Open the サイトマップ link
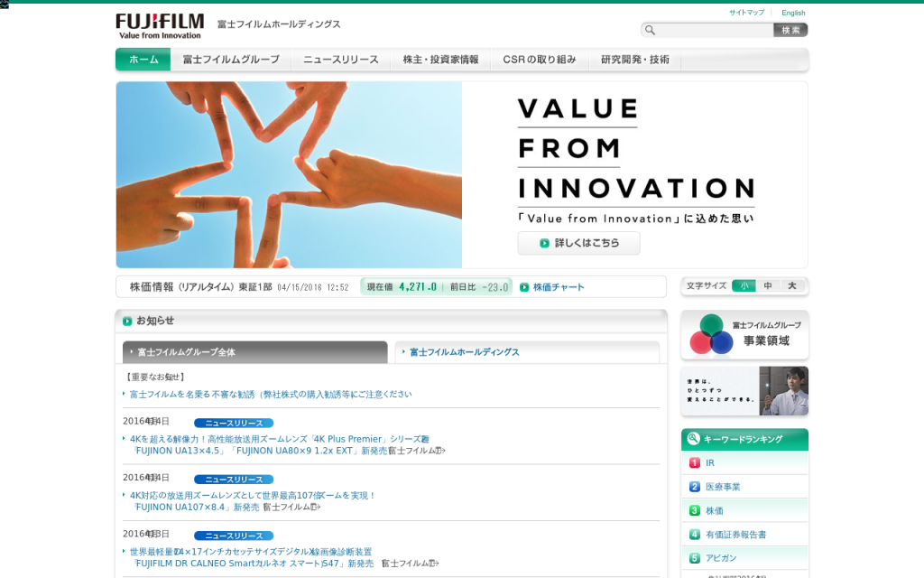Viewport: 924px width, 578px height. [x=746, y=13]
